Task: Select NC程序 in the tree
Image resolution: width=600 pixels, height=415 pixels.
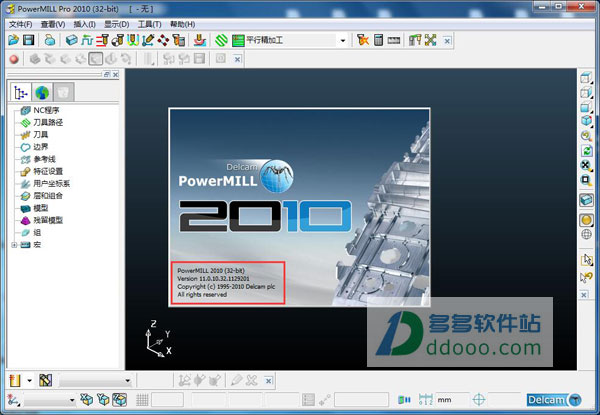Action: point(46,110)
